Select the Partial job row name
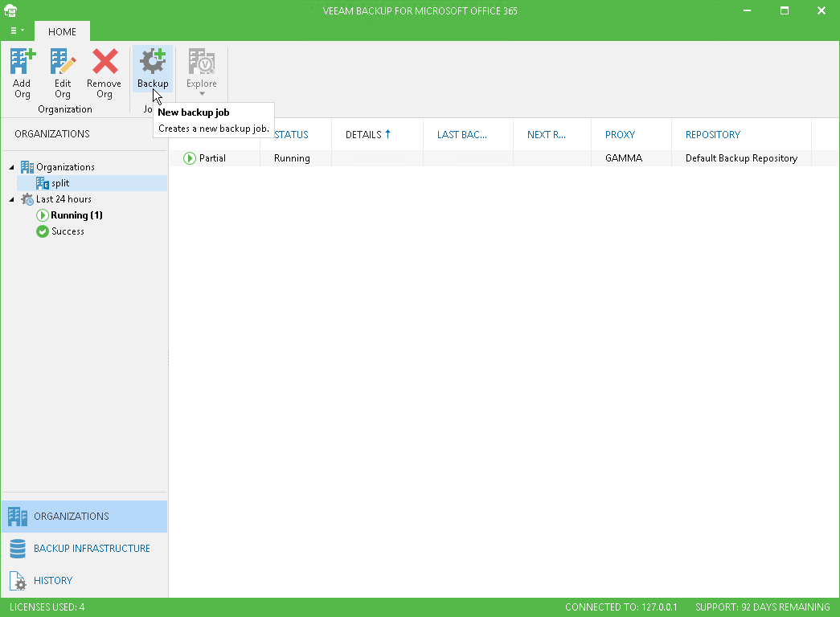The image size is (840, 617). click(212, 158)
